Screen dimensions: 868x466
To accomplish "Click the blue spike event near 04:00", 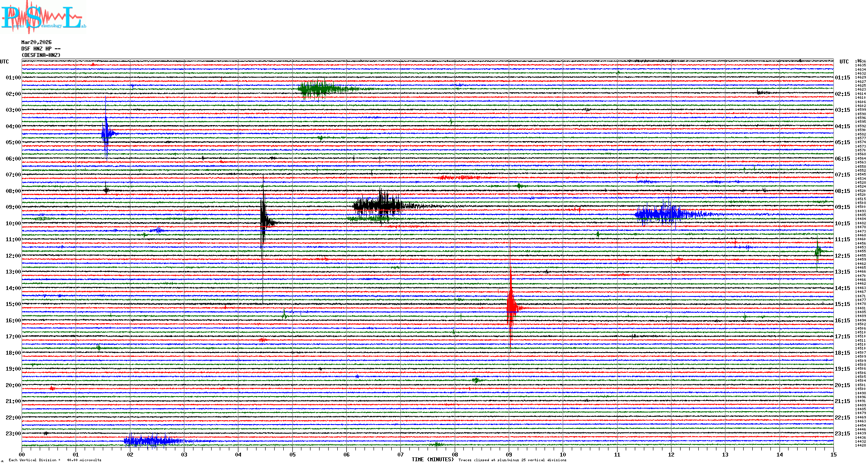I will (x=106, y=133).
